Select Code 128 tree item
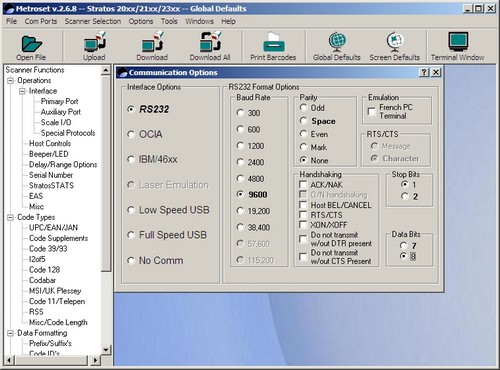Image resolution: width=500 pixels, height=370 pixels. coord(44,270)
